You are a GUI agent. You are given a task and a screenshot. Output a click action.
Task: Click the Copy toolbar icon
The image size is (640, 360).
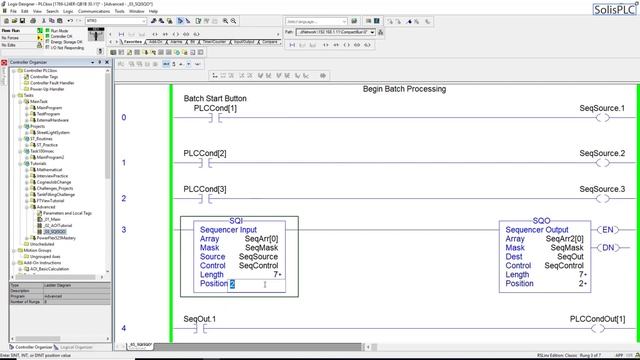click(x=52, y=21)
